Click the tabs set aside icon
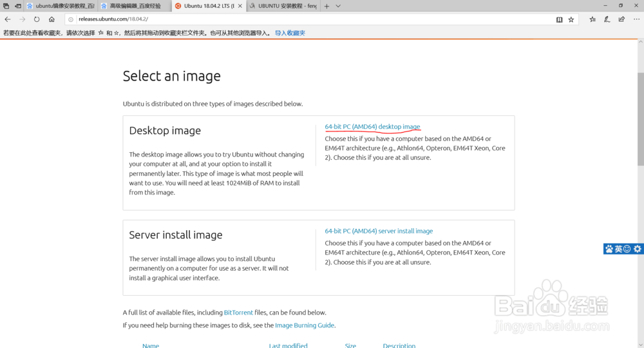The height and width of the screenshot is (348, 644). (6, 6)
